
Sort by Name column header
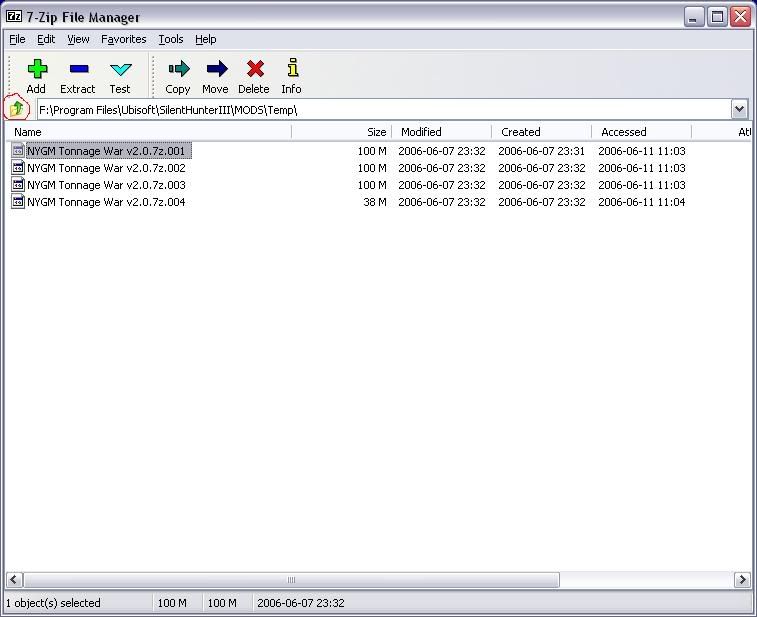(149, 132)
